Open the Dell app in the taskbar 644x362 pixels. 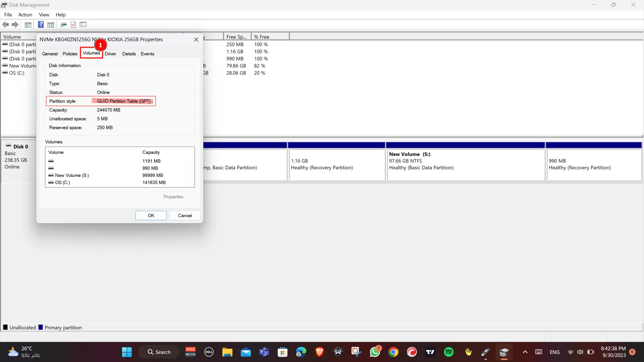pos(209,352)
